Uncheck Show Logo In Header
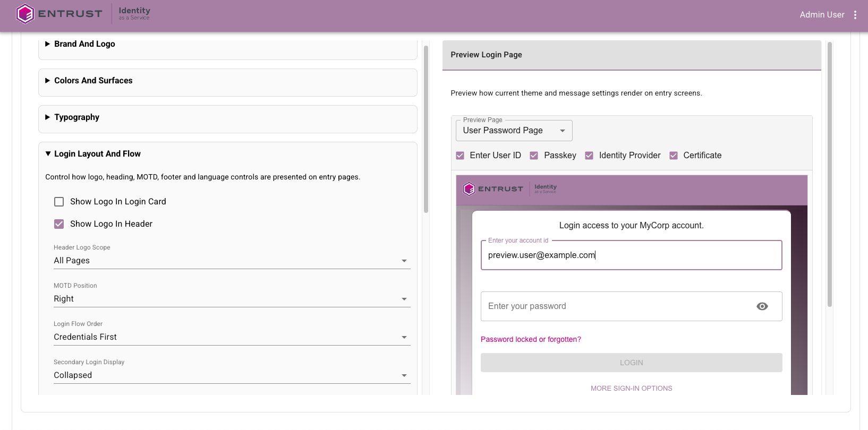868x430 pixels. (x=59, y=224)
